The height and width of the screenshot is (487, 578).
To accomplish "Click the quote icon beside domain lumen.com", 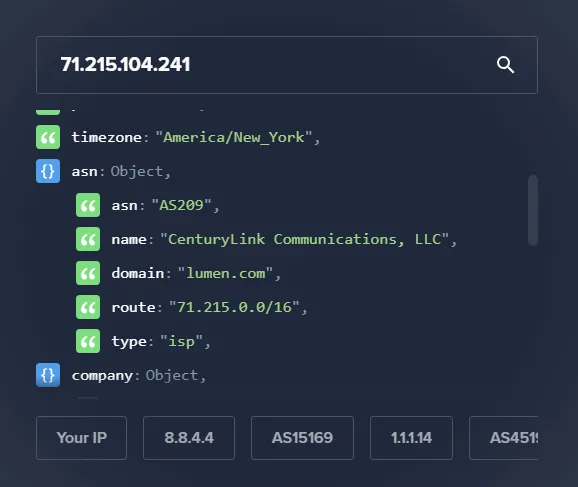I will click(88, 273).
